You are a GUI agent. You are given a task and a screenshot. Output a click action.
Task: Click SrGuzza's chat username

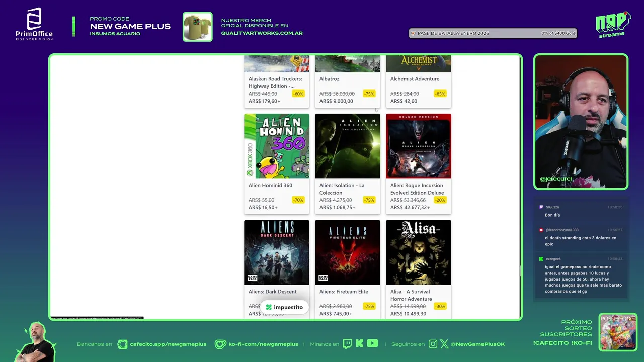point(552,207)
